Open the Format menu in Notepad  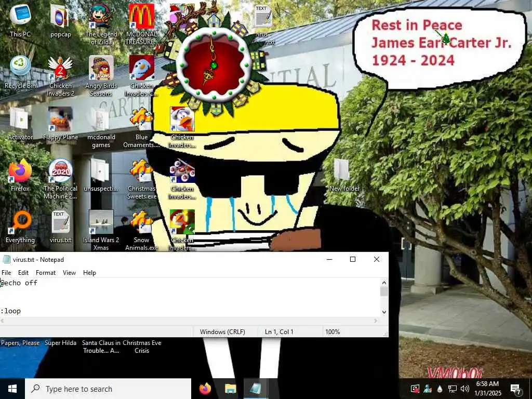pyautogui.click(x=46, y=272)
